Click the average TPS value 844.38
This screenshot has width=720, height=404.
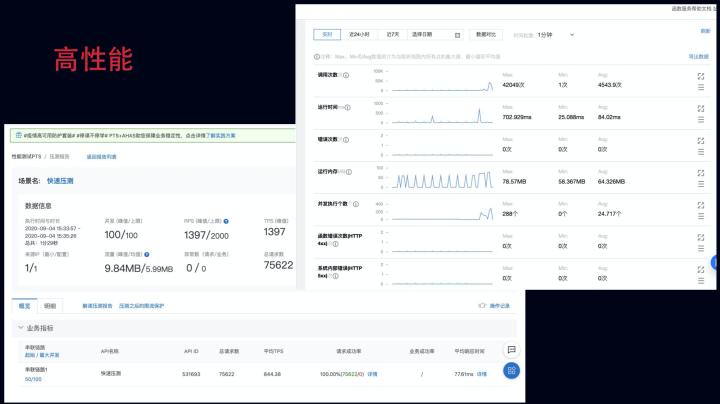pyautogui.click(x=272, y=374)
